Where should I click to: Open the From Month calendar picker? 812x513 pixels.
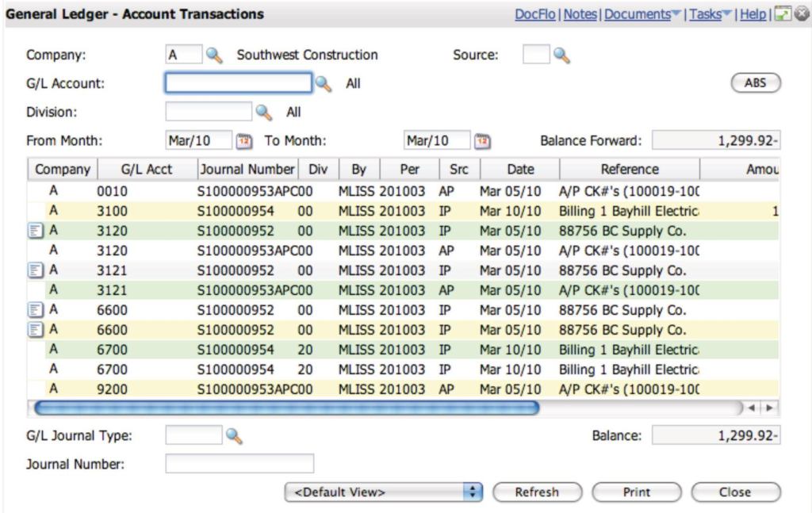[x=244, y=141]
